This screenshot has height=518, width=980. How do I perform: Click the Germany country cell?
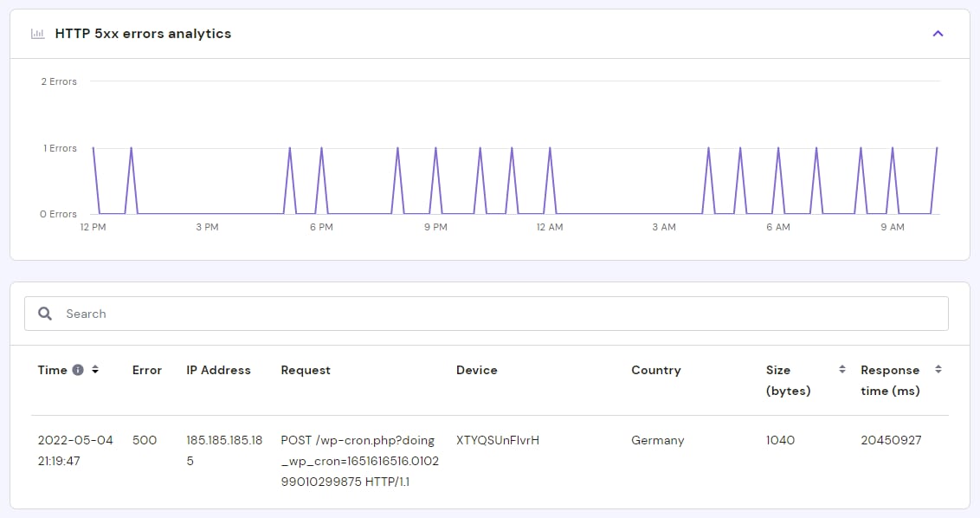click(x=657, y=440)
